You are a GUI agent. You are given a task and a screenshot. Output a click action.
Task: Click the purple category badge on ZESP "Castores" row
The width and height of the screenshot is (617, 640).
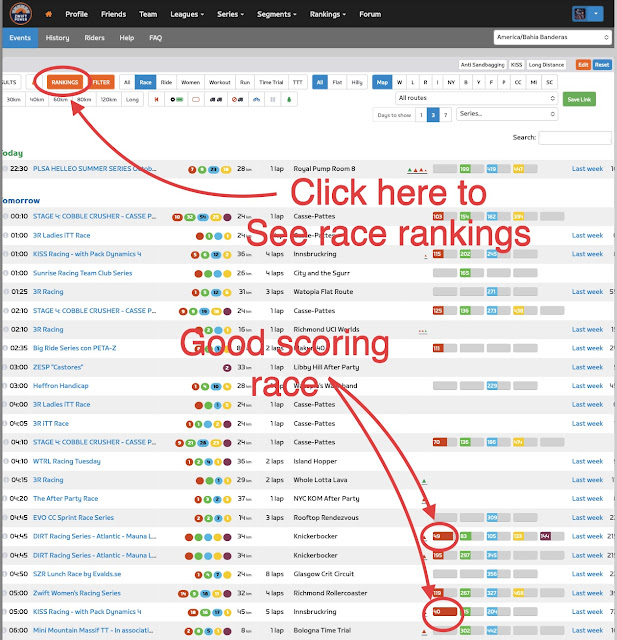pyautogui.click(x=227, y=368)
